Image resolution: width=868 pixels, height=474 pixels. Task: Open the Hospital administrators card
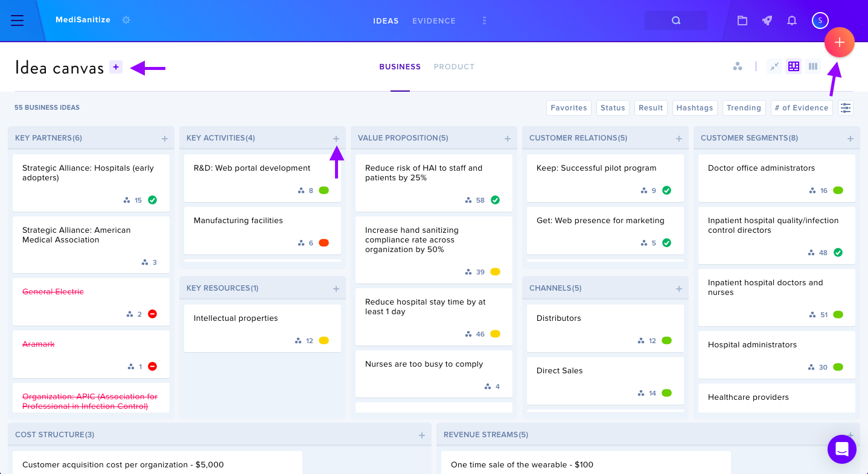tap(777, 355)
